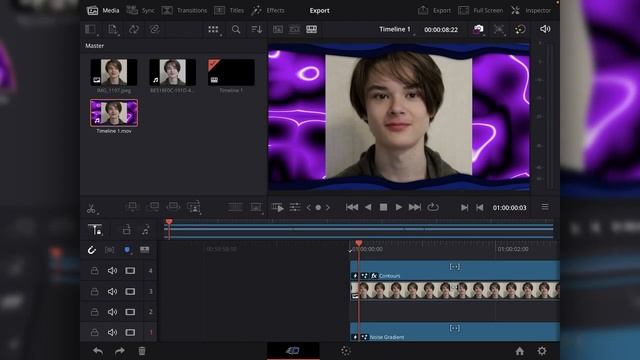Select the Timeline 1.mov thumbnail

[114, 113]
